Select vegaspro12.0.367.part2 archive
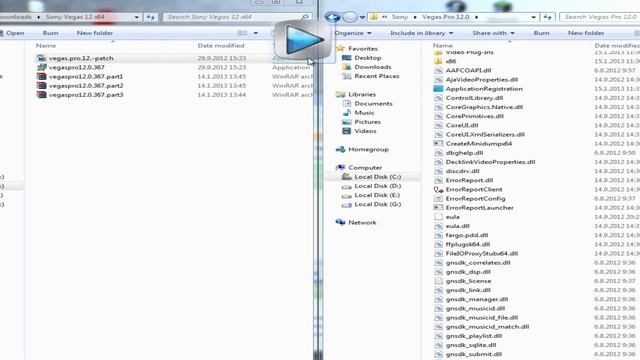This screenshot has width=640, height=360. click(x=85, y=86)
